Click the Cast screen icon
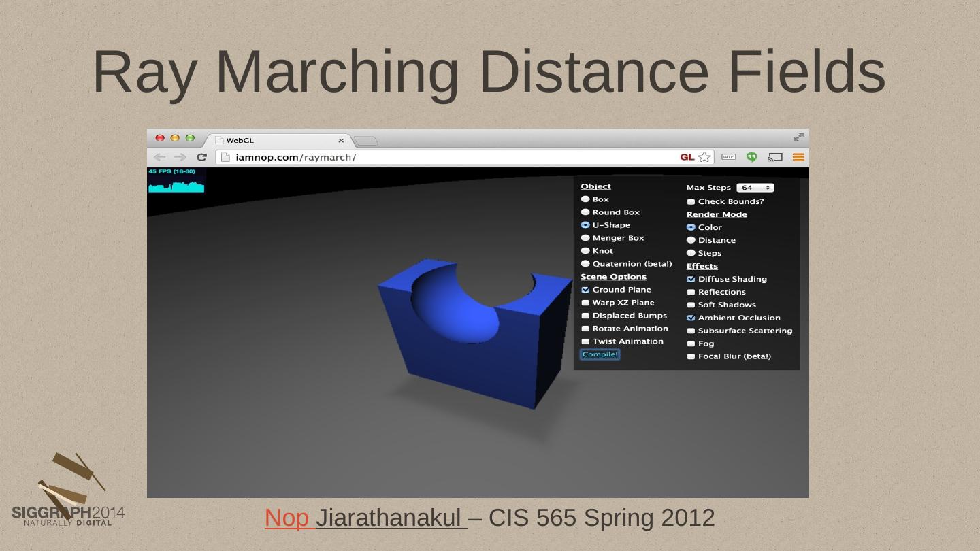 point(775,157)
